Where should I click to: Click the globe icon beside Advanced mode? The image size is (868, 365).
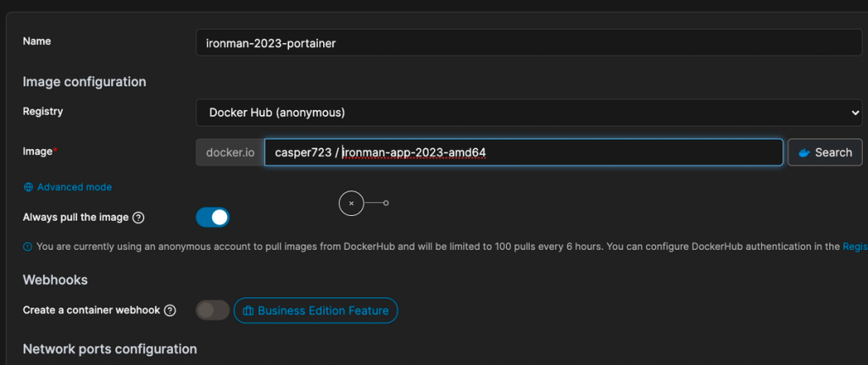click(28, 187)
